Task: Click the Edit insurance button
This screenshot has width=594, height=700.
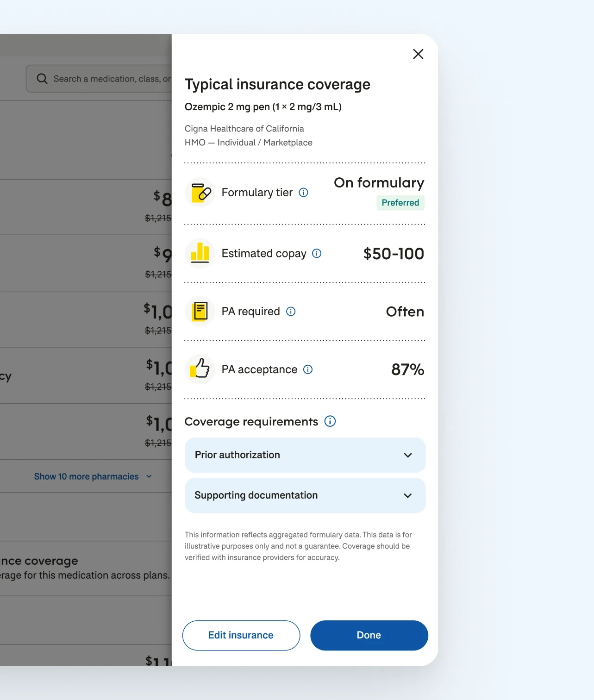Action: tap(241, 635)
